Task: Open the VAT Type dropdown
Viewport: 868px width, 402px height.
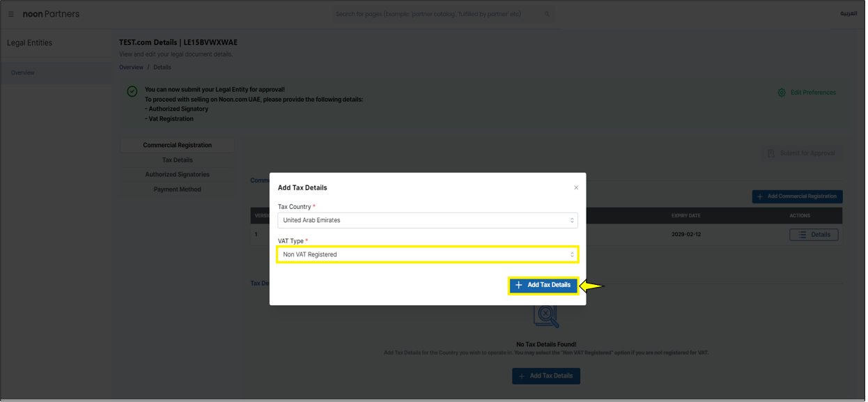Action: pyautogui.click(x=427, y=254)
